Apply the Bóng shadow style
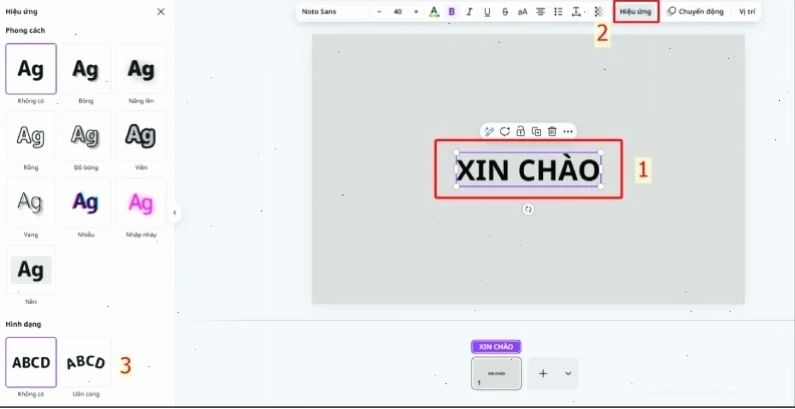 tap(86, 69)
